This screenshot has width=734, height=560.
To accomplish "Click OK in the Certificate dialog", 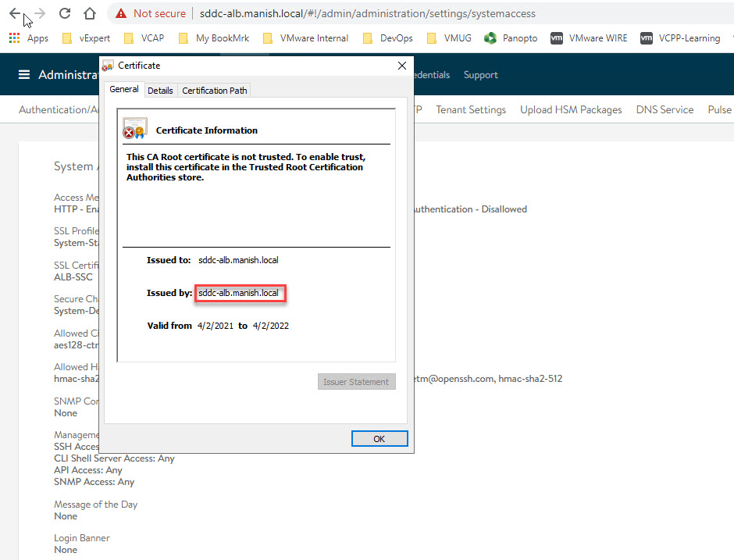I will pos(379,439).
